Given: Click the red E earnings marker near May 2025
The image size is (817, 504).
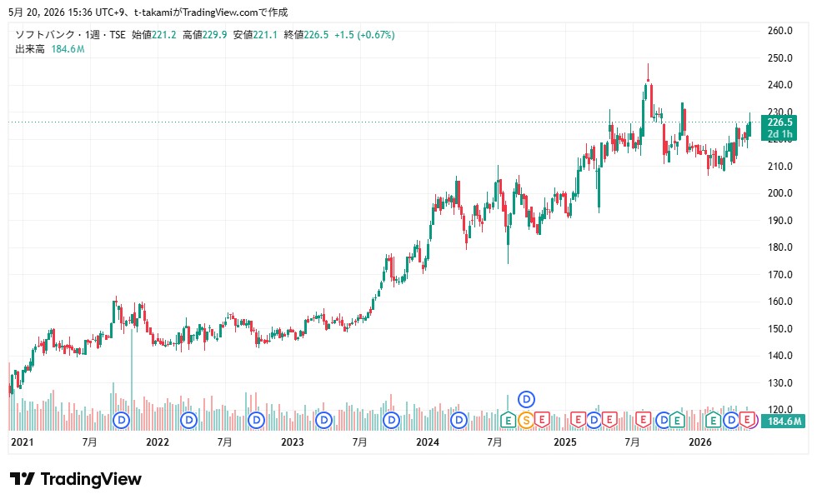Looking at the screenshot, I should coord(609,419).
